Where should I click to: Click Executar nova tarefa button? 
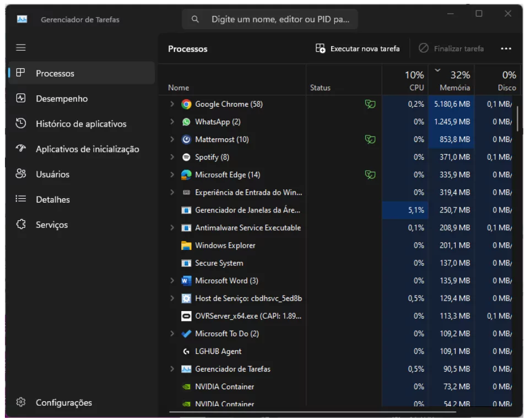click(x=358, y=48)
